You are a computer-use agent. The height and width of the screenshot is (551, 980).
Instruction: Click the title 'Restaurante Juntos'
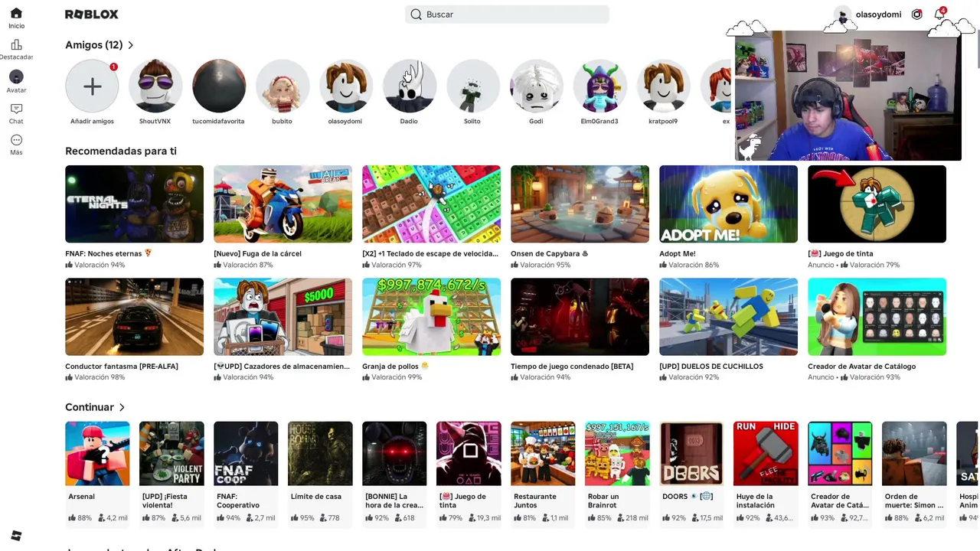[535, 500]
